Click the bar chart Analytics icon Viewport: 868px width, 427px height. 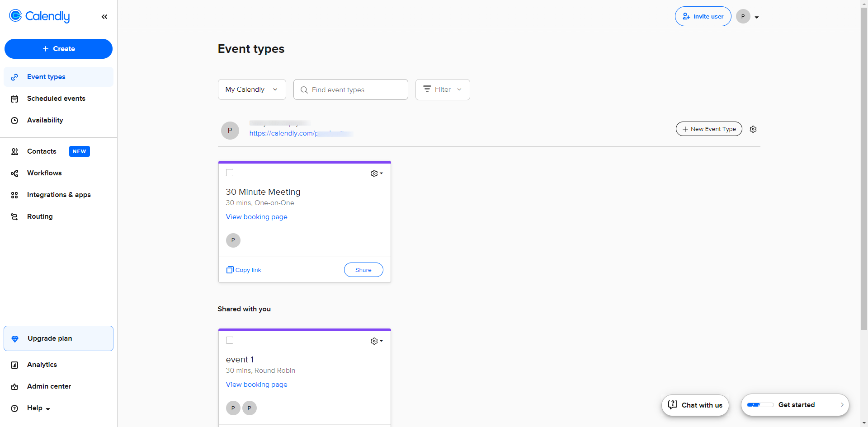14,365
